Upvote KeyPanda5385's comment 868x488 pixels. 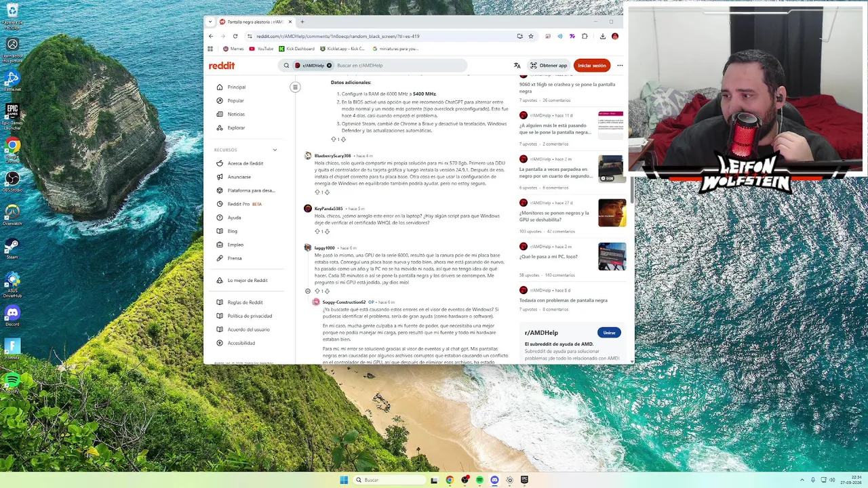[317, 232]
